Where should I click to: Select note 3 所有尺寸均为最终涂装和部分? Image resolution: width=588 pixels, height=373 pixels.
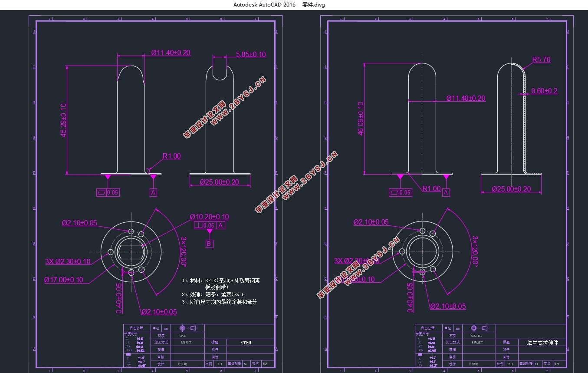(219, 301)
